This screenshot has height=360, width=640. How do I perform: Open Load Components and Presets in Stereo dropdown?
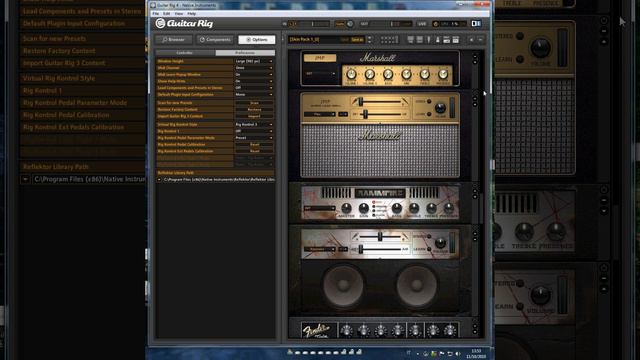[254, 88]
